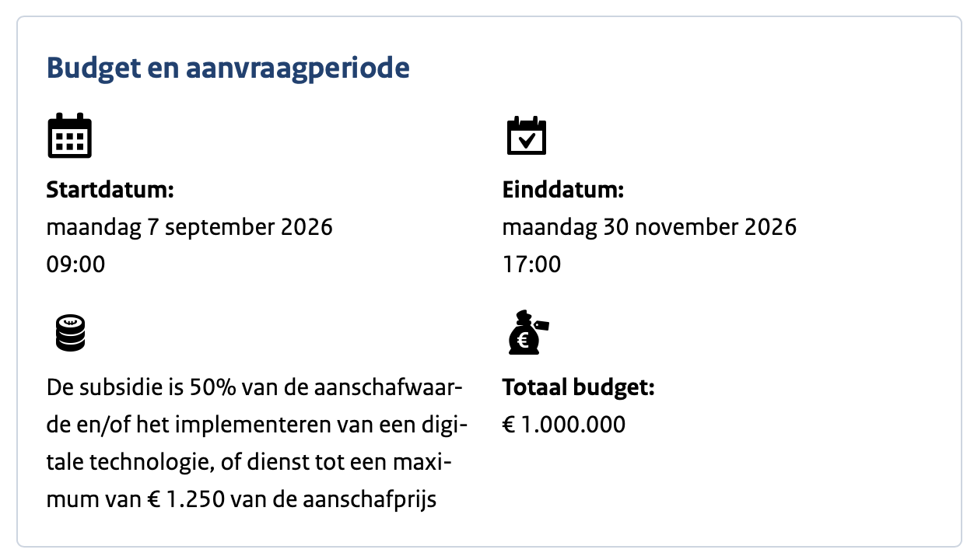Click the end time 17:00
Image resolution: width=974 pixels, height=560 pixels.
point(531,264)
